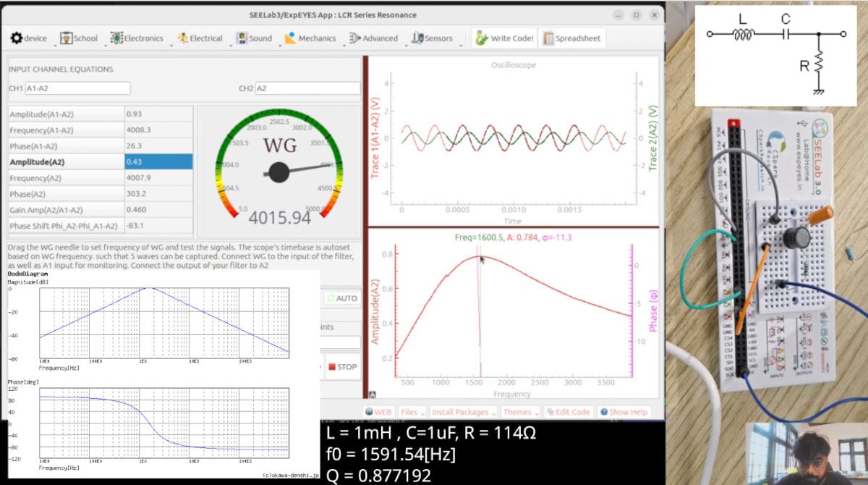Click the Trace 2(A2) (V) axis label

coord(653,138)
